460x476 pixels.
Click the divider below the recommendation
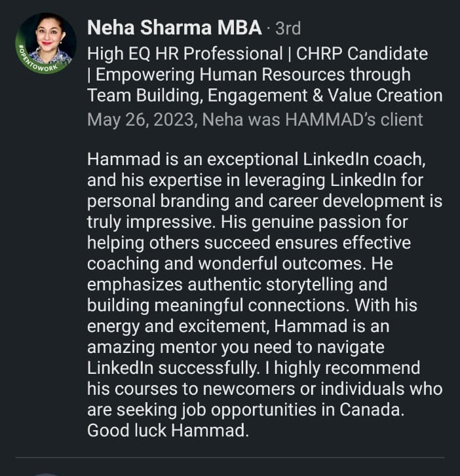[x=230, y=457]
